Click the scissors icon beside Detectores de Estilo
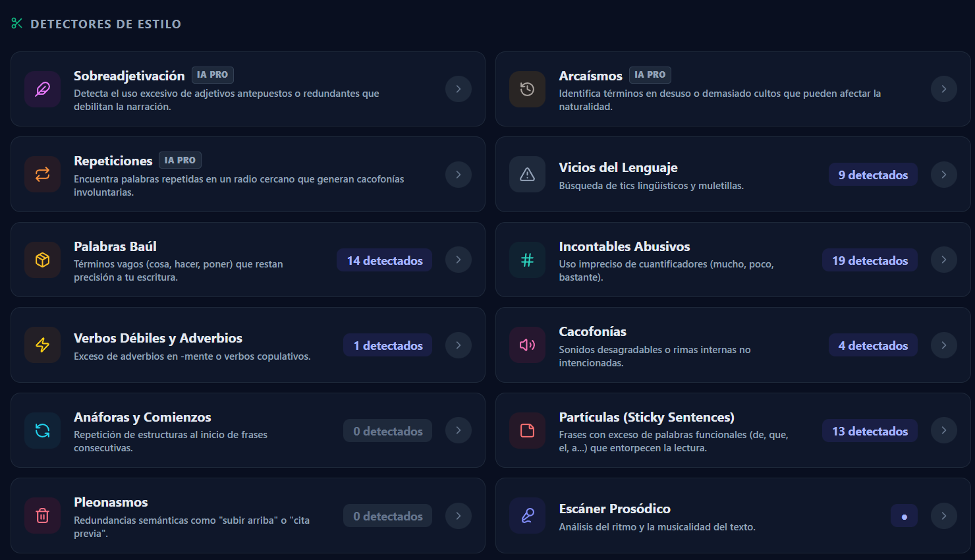This screenshot has width=975, height=560. click(x=17, y=24)
